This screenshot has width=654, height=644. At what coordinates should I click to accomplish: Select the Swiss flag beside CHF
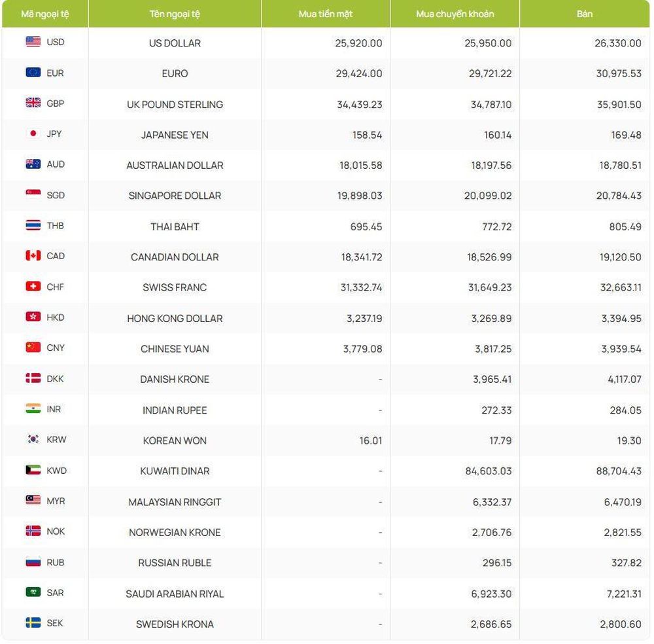pyautogui.click(x=33, y=286)
